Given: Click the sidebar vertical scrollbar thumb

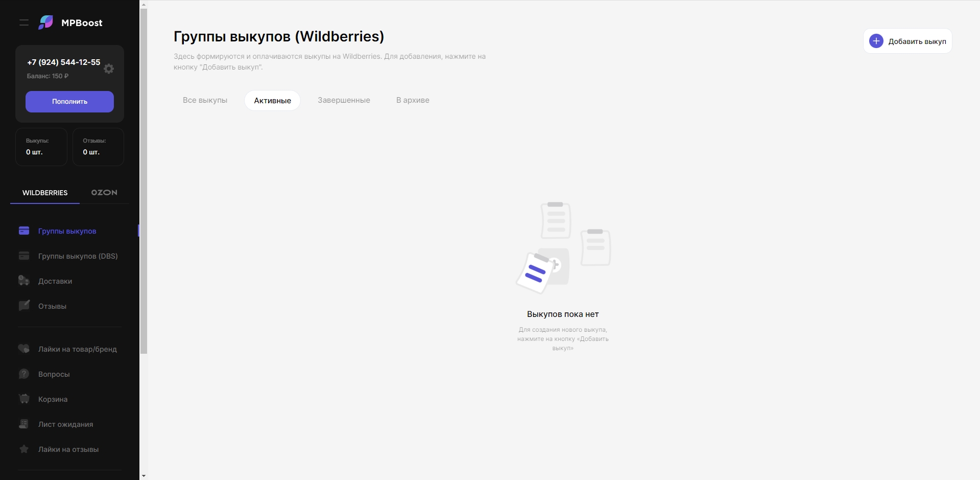Looking at the screenshot, I should pos(144,180).
